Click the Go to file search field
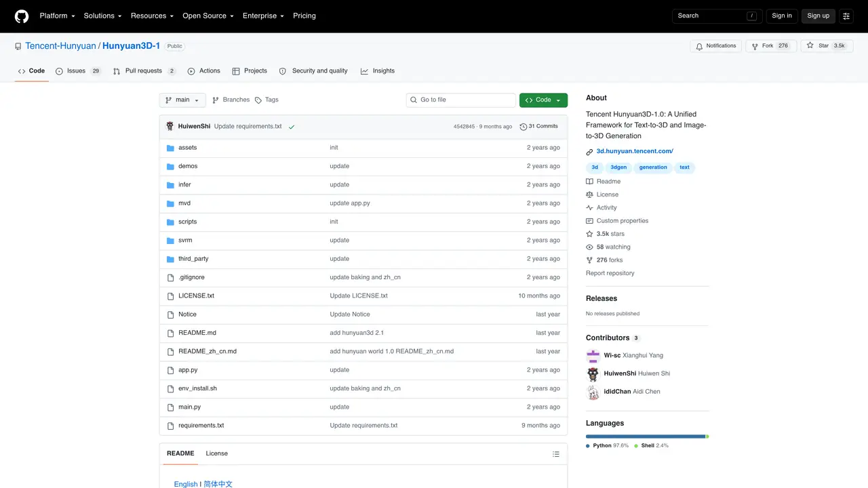 coord(461,100)
